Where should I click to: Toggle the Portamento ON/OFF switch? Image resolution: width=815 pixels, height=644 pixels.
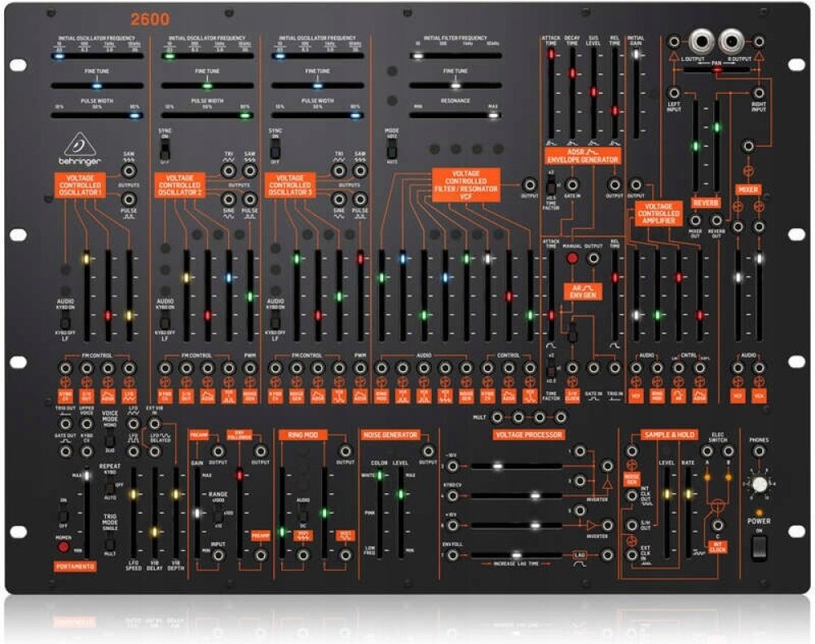pyautogui.click(x=61, y=514)
